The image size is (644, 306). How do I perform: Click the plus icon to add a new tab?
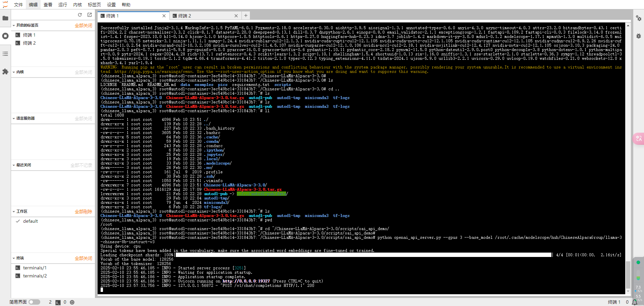click(246, 15)
